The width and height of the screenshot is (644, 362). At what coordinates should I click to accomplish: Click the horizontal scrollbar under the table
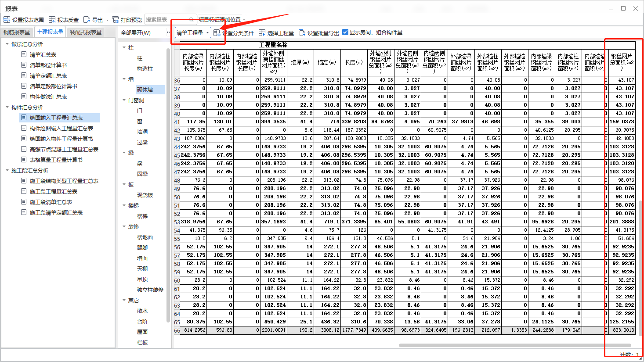click(x=515, y=345)
